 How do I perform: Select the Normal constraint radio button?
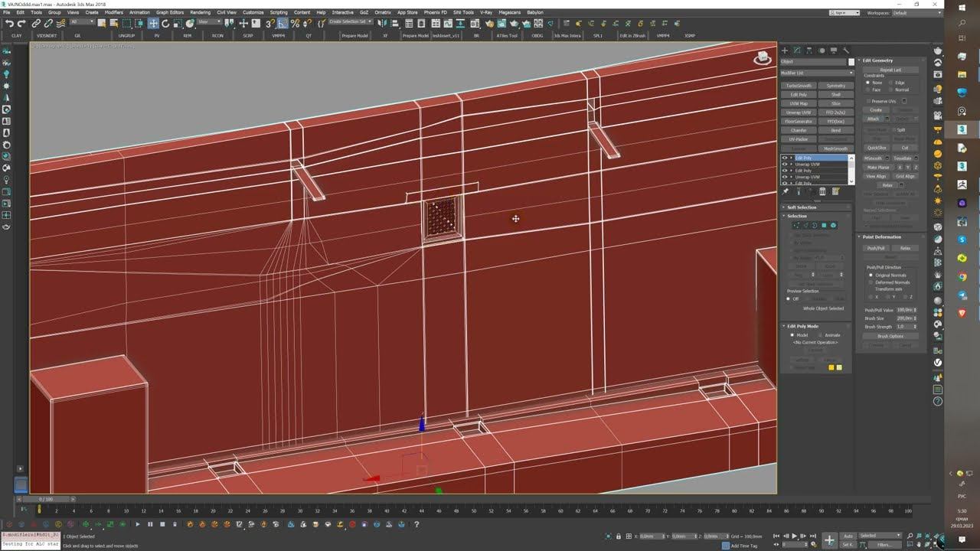(x=890, y=90)
